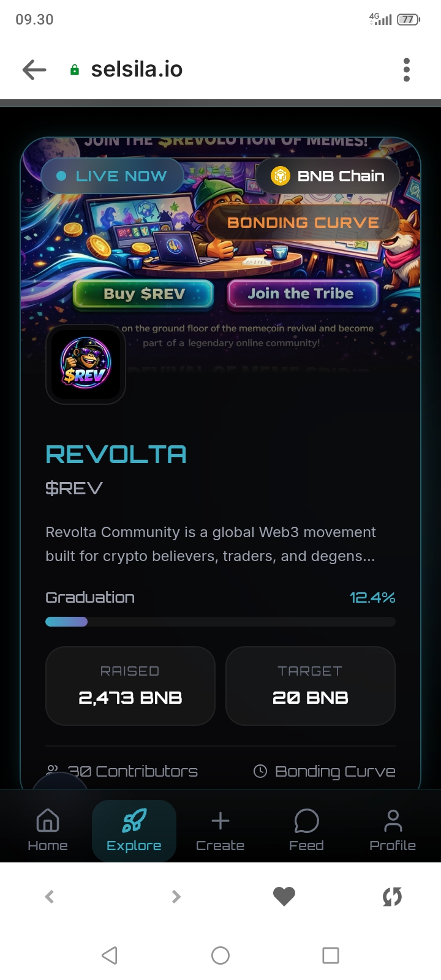This screenshot has width=441, height=980.
Task: Tap the heart favorite icon
Action: pos(284,897)
